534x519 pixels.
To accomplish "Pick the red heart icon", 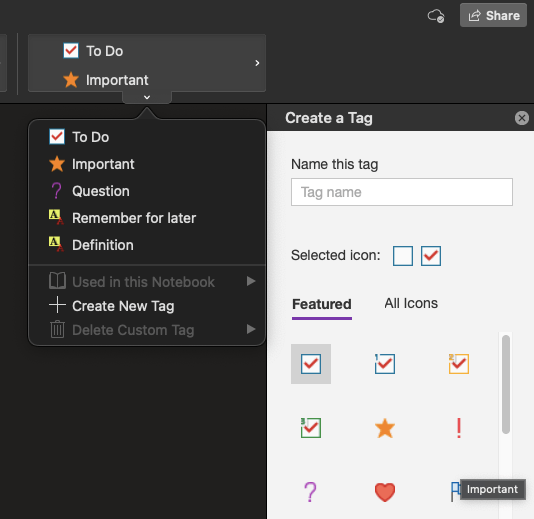I will click(385, 492).
